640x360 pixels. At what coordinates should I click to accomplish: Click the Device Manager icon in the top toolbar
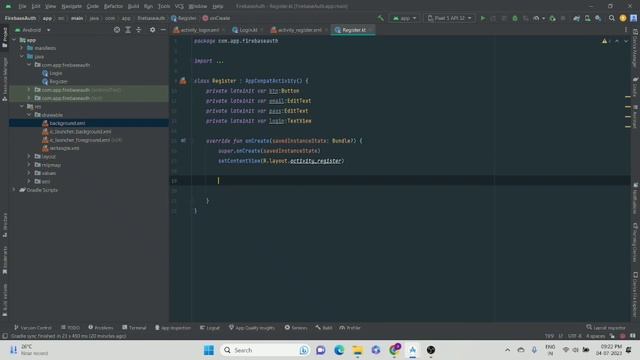click(587, 18)
